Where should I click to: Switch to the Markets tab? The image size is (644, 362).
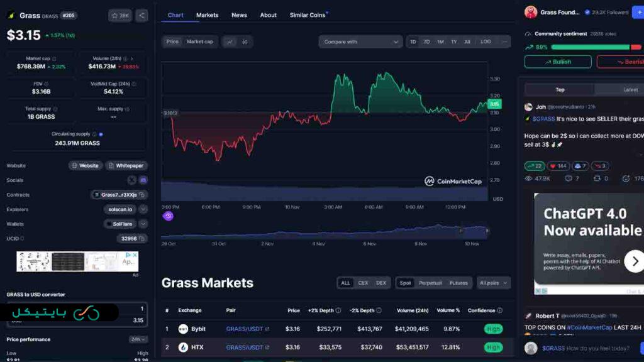pos(208,14)
